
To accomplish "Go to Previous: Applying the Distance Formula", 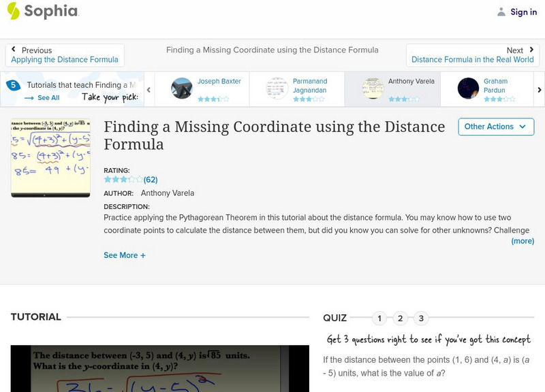I will (x=65, y=55).
